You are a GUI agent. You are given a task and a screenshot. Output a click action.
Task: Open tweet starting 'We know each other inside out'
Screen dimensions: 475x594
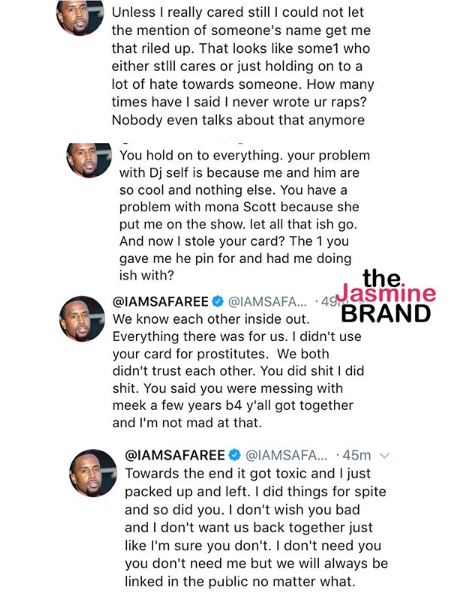[238, 370]
